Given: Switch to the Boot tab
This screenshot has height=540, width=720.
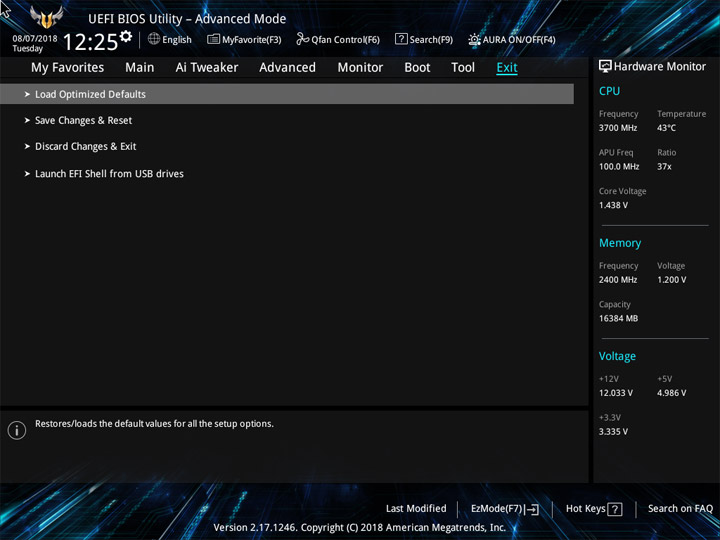Looking at the screenshot, I should point(417,68).
